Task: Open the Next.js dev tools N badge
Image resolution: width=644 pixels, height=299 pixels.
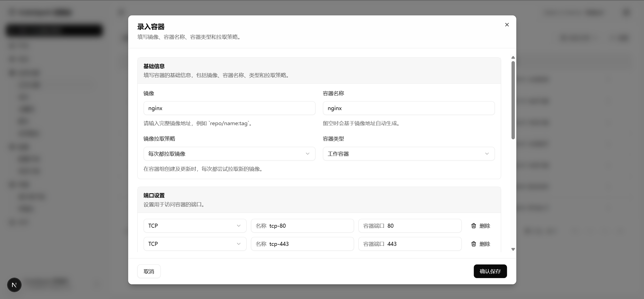Action: click(14, 285)
